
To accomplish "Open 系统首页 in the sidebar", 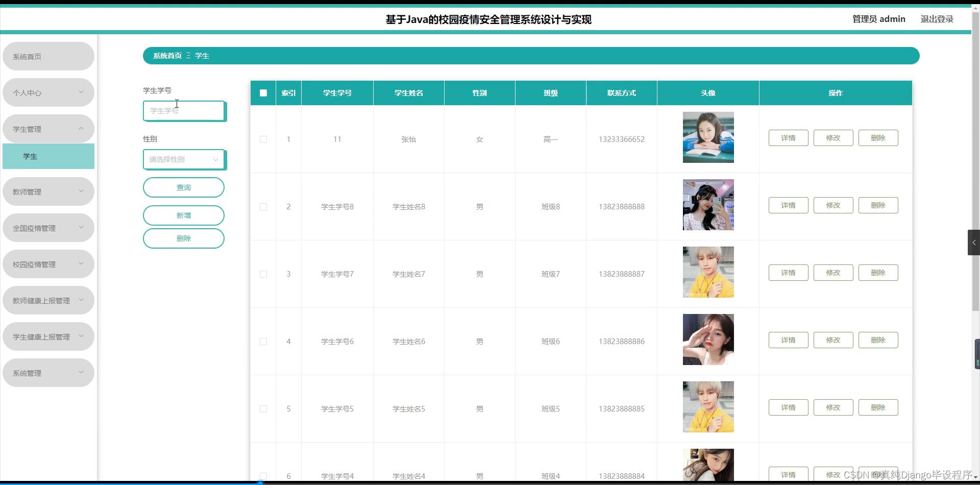I will (x=48, y=56).
